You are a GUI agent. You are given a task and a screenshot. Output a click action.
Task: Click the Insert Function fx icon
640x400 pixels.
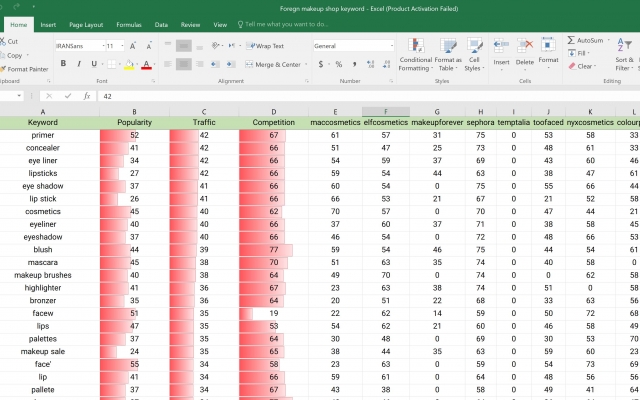pyautogui.click(x=87, y=96)
